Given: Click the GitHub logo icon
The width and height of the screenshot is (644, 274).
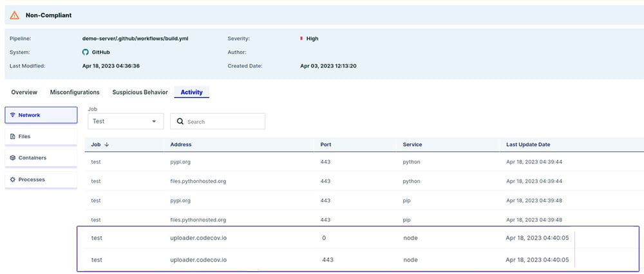Looking at the screenshot, I should coord(86,52).
